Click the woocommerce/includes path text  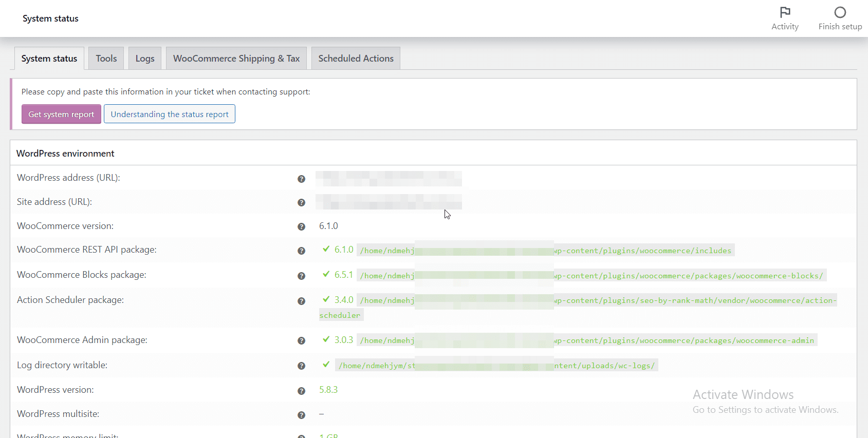pos(546,251)
